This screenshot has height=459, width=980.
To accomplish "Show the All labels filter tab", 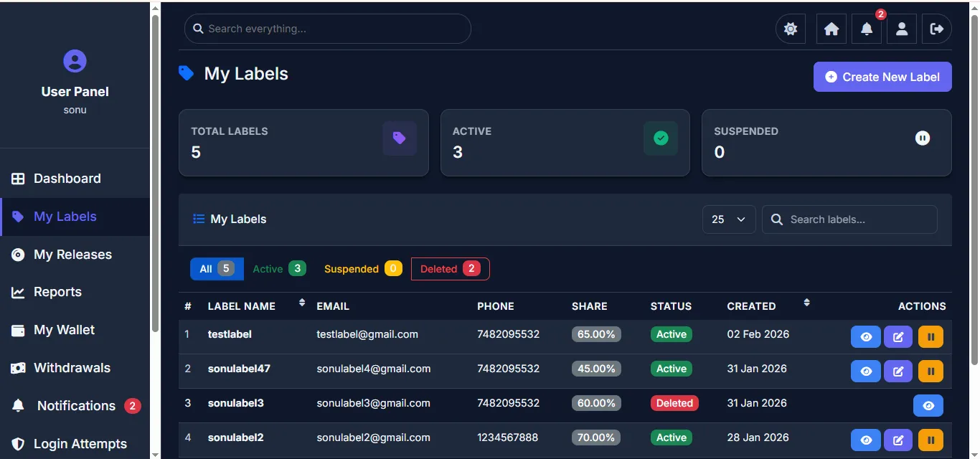I will tap(217, 269).
